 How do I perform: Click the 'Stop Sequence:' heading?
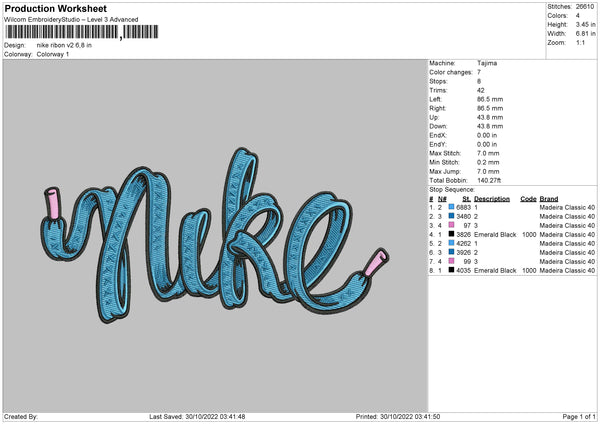coord(452,190)
